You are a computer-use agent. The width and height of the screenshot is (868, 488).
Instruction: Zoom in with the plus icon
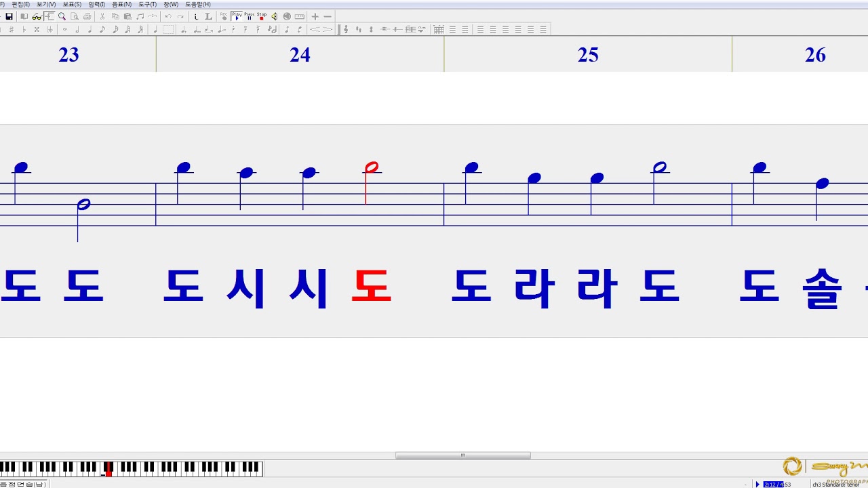pos(315,16)
